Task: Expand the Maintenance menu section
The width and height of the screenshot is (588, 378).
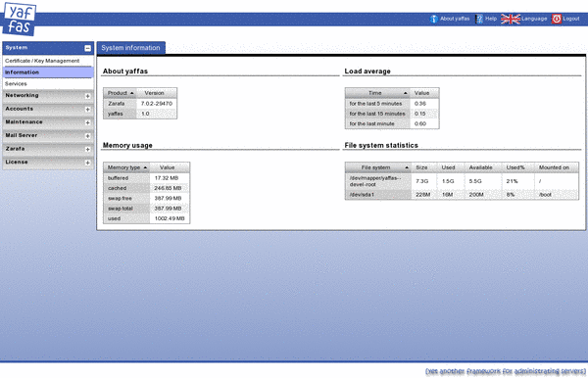Action: [x=88, y=122]
